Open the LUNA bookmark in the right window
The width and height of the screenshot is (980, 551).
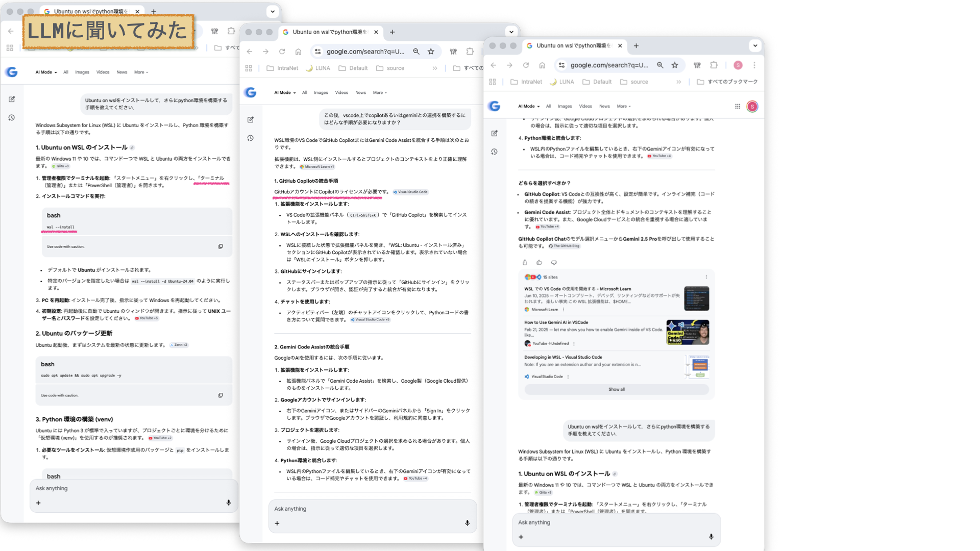(x=561, y=82)
